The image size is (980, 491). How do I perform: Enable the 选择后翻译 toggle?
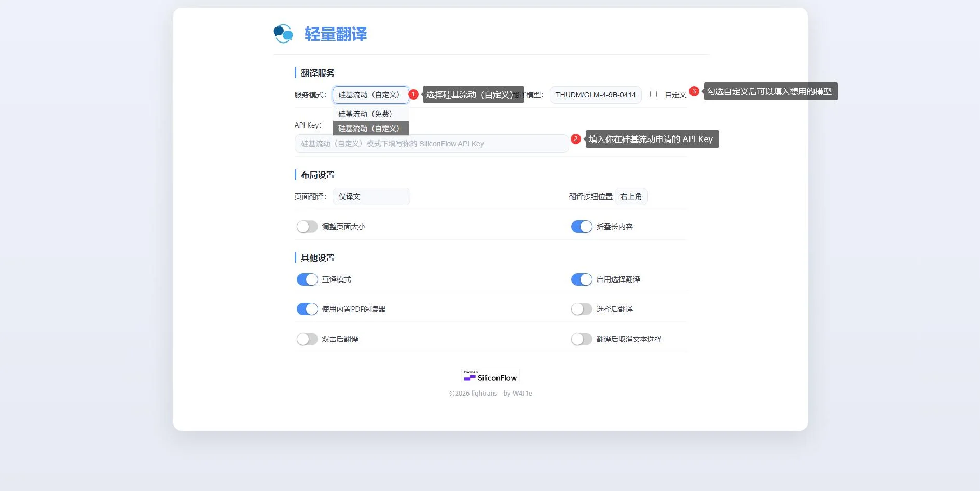pos(582,309)
